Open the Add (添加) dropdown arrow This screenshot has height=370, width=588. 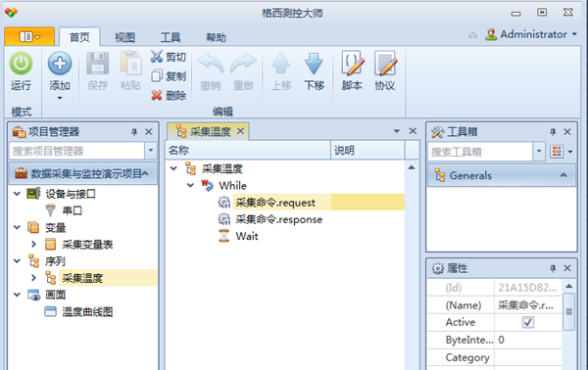[x=60, y=99]
